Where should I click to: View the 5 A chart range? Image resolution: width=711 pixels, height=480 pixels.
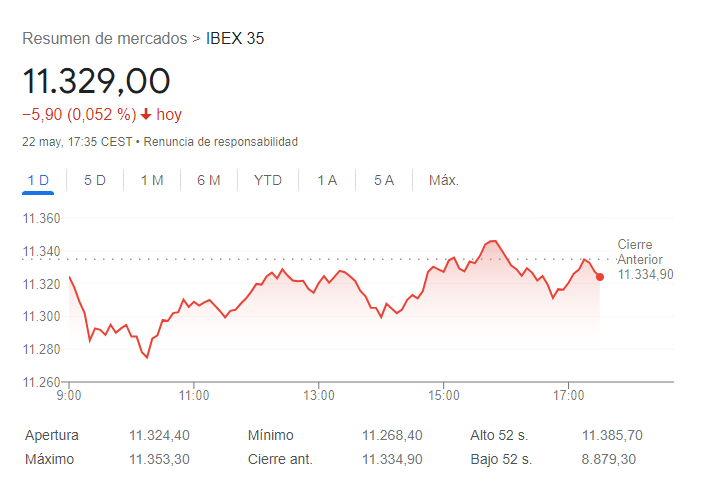coord(384,180)
